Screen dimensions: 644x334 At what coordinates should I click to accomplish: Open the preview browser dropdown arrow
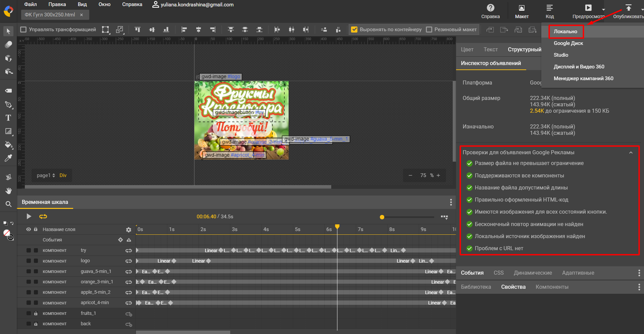coord(603,10)
